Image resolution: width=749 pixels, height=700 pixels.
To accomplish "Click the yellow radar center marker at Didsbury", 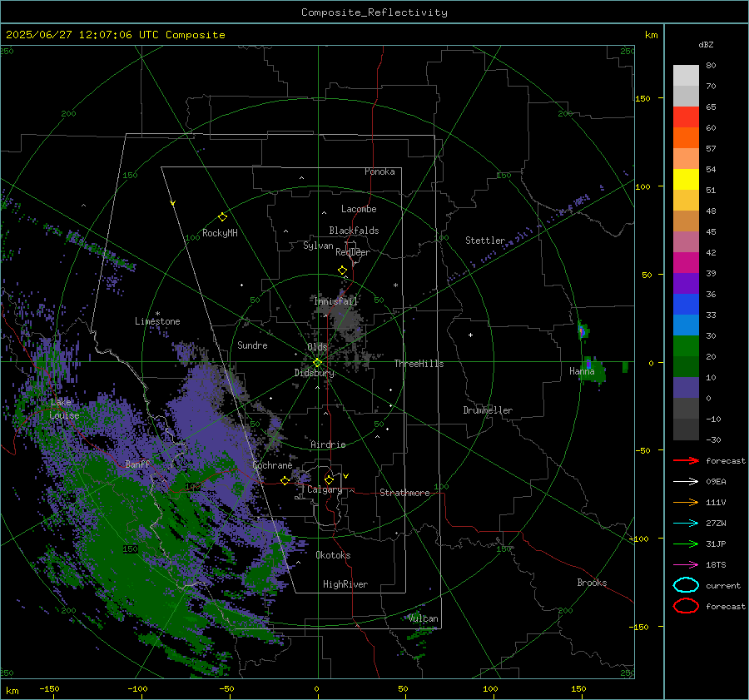I will pos(317,363).
